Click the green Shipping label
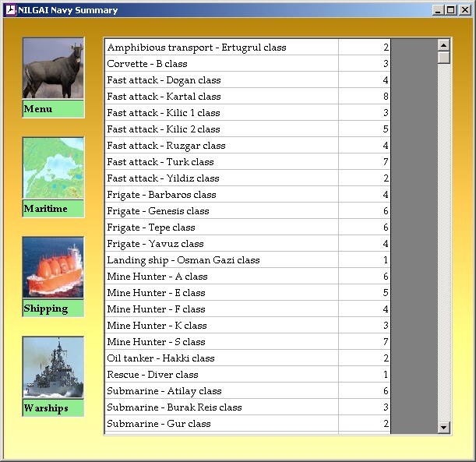476x462 pixels. coord(53,309)
